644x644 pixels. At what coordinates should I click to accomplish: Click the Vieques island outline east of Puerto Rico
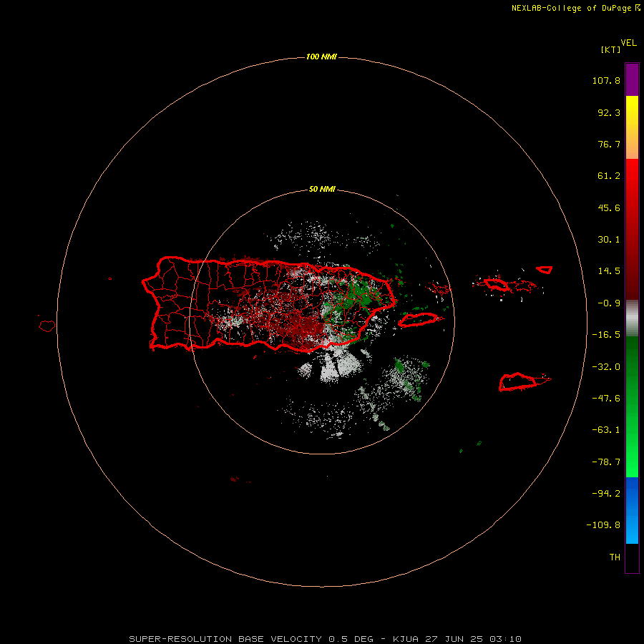pos(418,320)
